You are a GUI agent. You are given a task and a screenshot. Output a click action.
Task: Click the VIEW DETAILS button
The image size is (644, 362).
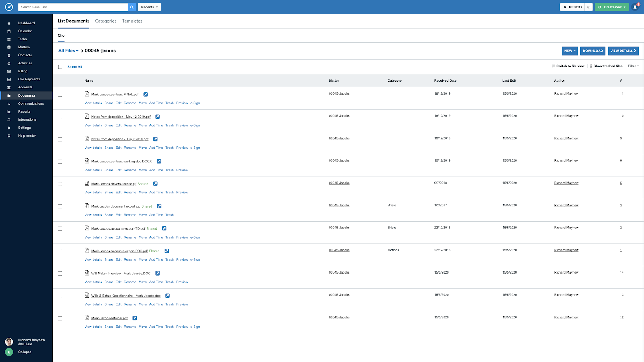[623, 51]
